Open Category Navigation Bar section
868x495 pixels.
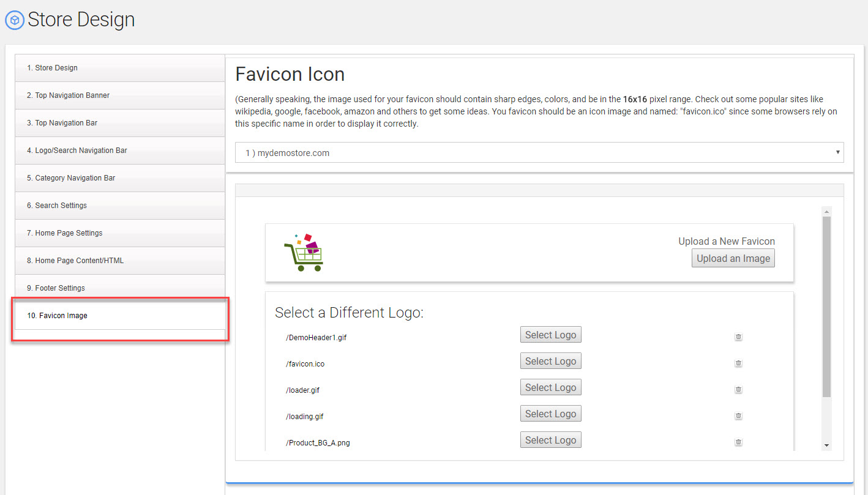[120, 178]
